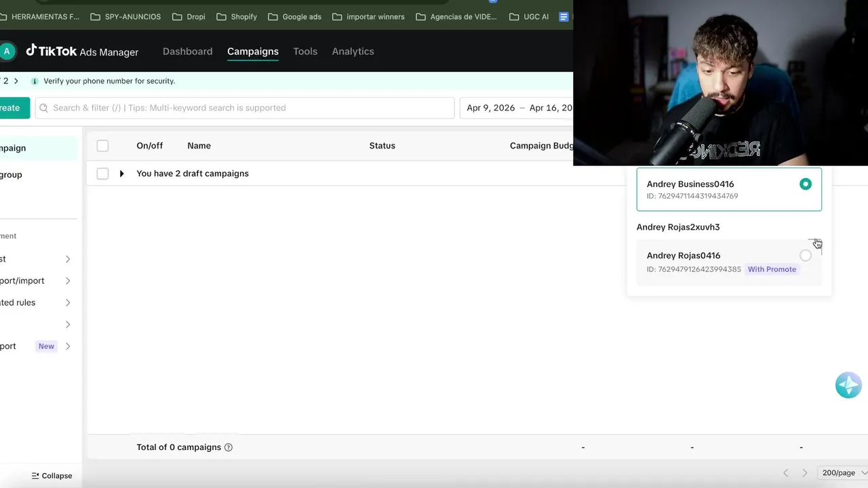Select the Andrey Rojas0416 radio button
The image size is (868, 488).
pyautogui.click(x=806, y=256)
